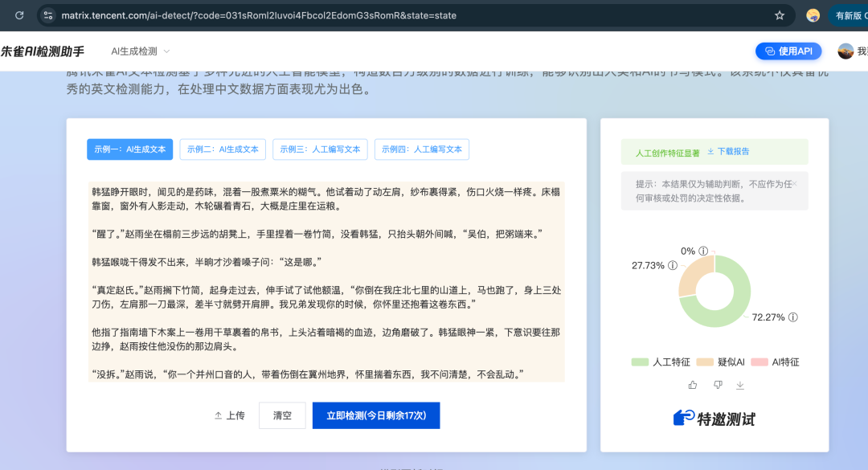Viewport: 868px width, 470px height.
Task: Click the download icon under the legend
Action: (740, 385)
